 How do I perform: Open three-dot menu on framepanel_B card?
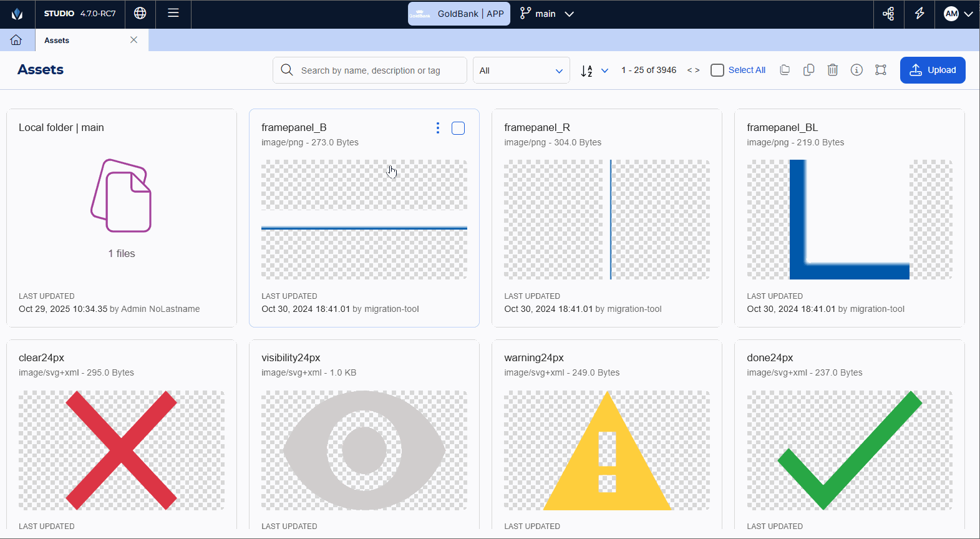[438, 128]
